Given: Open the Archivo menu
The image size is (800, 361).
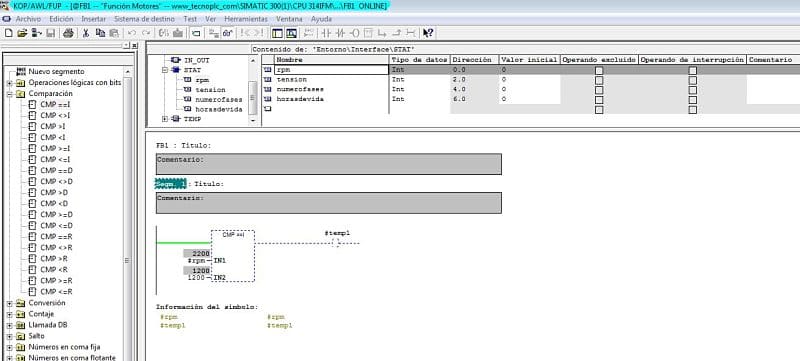Looking at the screenshot, I should click(28, 19).
